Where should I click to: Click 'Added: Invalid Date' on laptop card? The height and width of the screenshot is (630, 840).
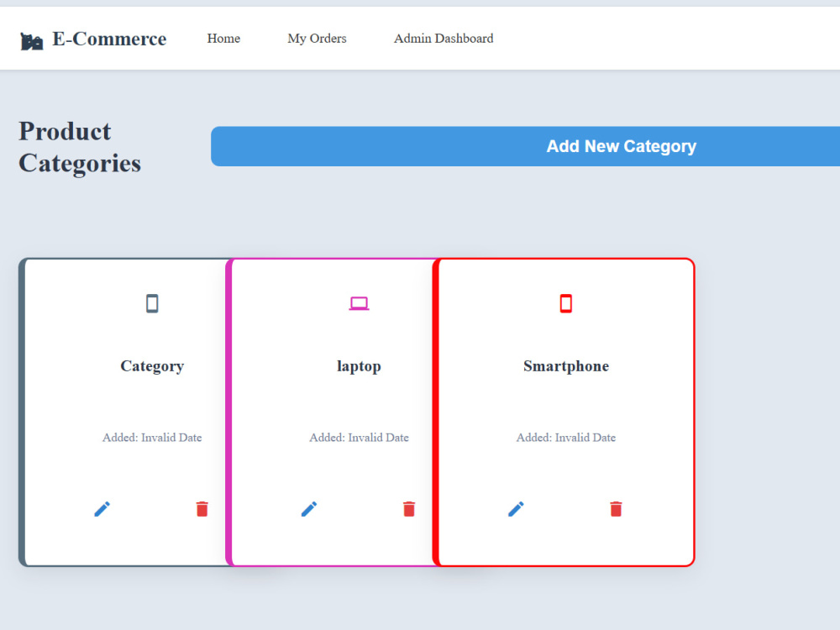pos(359,438)
